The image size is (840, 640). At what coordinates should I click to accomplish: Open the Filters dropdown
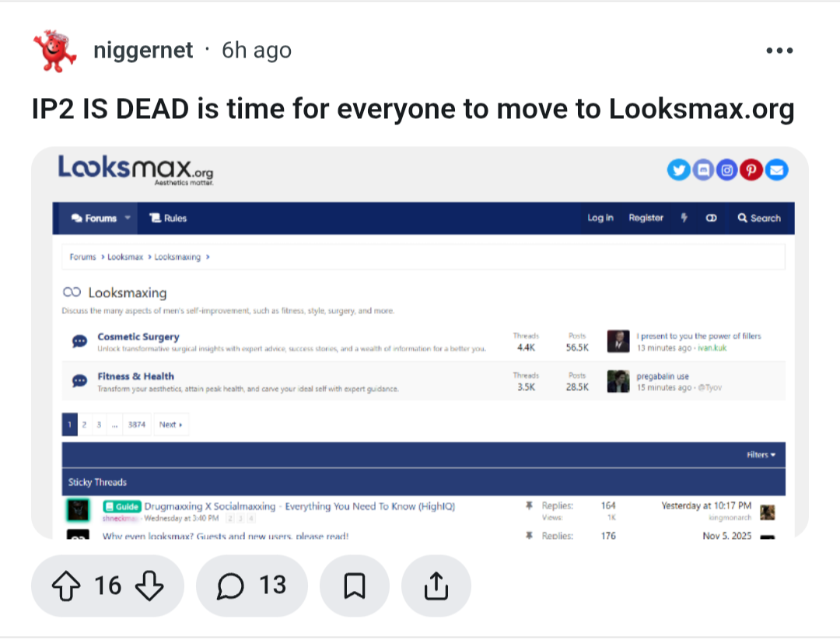click(x=761, y=455)
